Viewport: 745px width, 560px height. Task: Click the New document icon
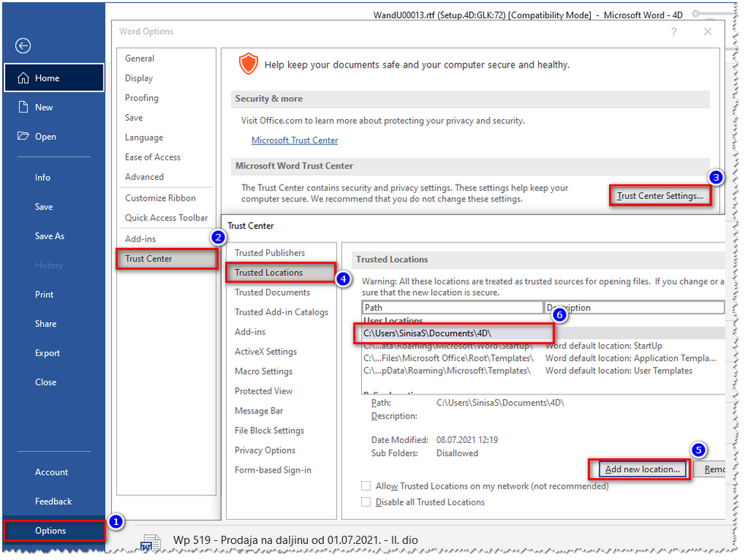pyautogui.click(x=23, y=107)
